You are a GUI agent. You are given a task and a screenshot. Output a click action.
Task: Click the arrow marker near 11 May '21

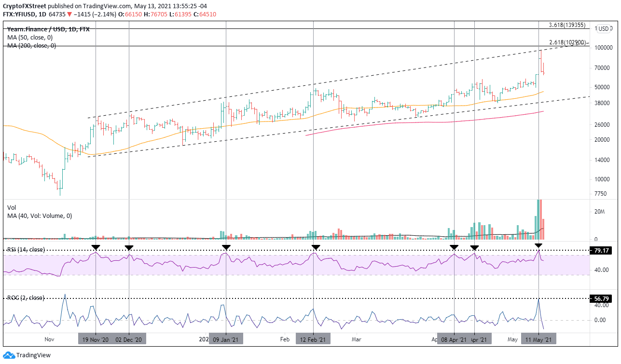click(x=538, y=247)
